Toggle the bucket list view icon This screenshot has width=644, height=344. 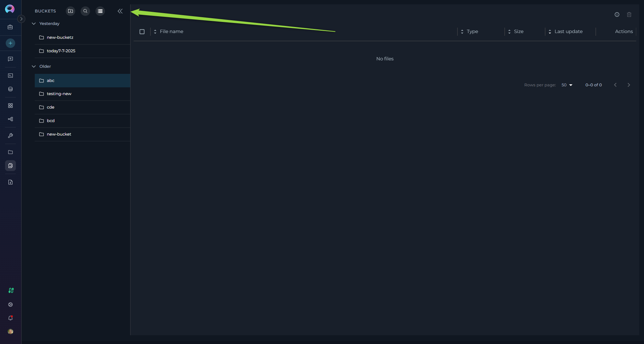pyautogui.click(x=100, y=11)
